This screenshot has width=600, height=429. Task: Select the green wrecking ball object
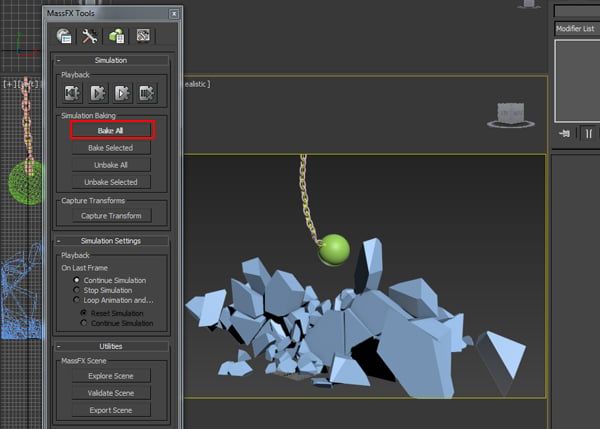(334, 250)
